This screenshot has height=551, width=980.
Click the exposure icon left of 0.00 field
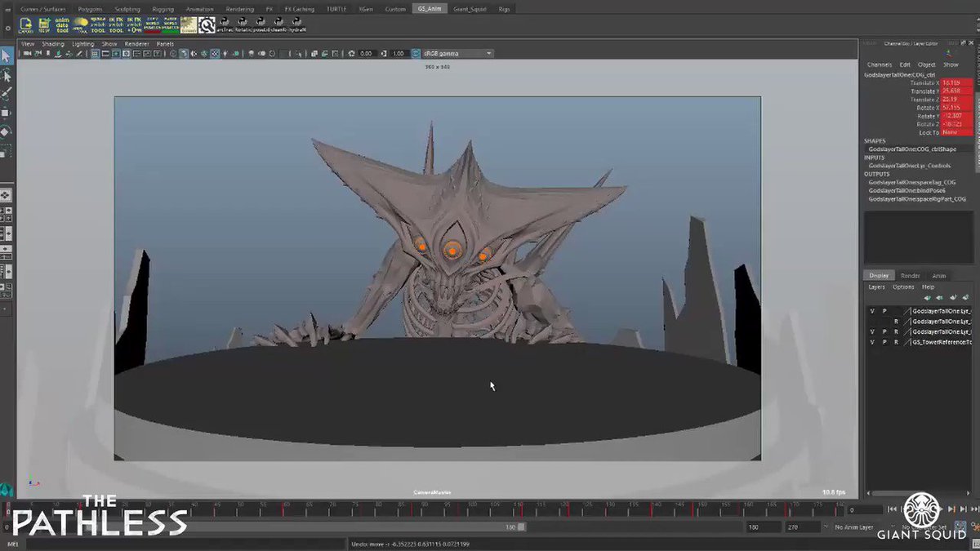(352, 53)
